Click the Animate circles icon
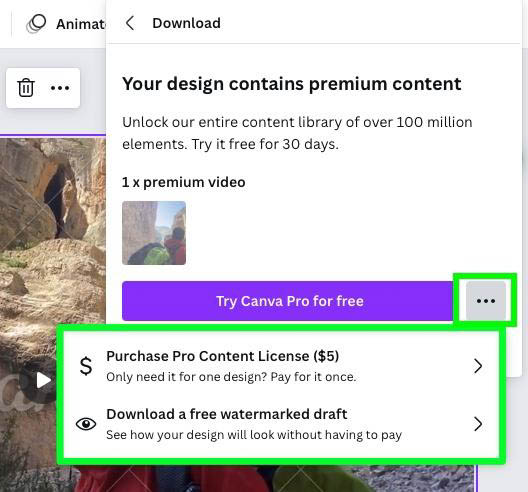Image resolution: width=528 pixels, height=492 pixels. (36, 24)
